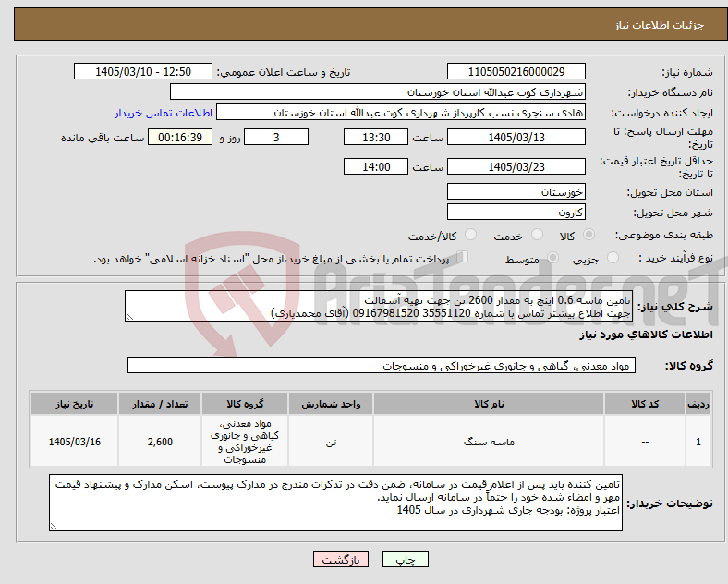Screen dimensions: 728x584
Task: Click the اطلاعات کالاهای مورد نیاز heading
Action: click(x=646, y=335)
